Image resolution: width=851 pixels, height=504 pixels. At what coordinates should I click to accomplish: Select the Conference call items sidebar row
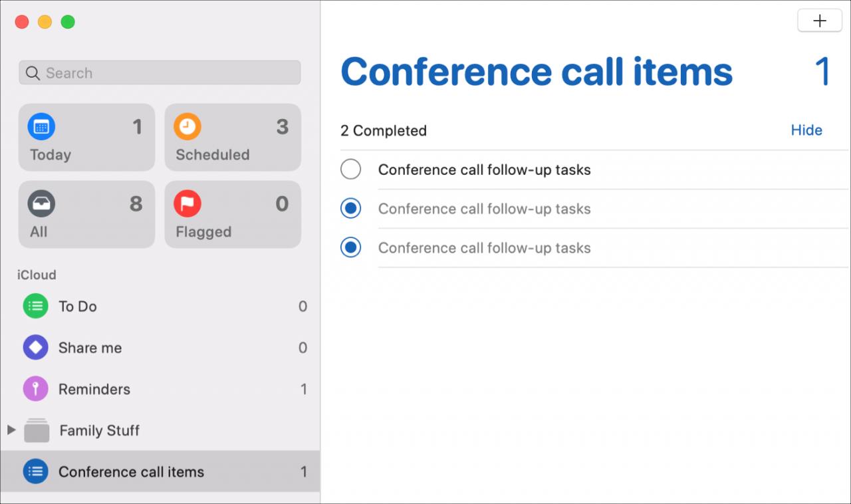click(160, 471)
